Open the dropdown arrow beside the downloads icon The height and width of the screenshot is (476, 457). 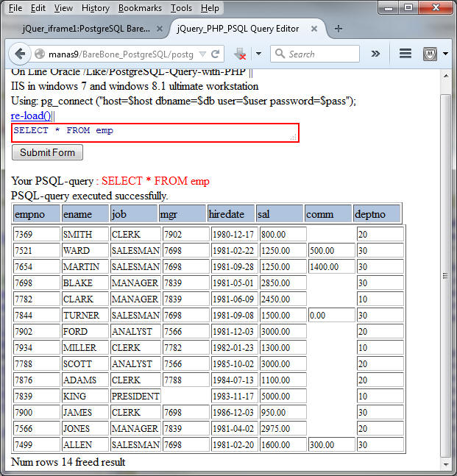(x=258, y=54)
